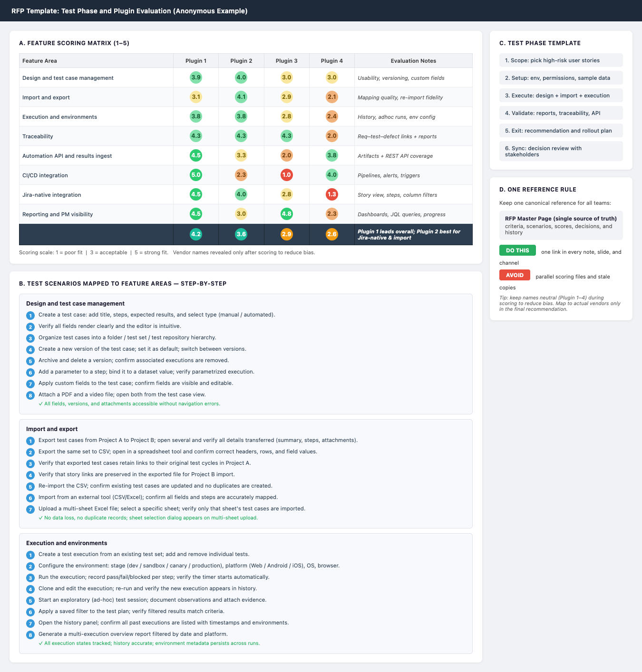Click step 'Upload a multi-sheet Excel file'
642x672 pixels.
[172, 509]
